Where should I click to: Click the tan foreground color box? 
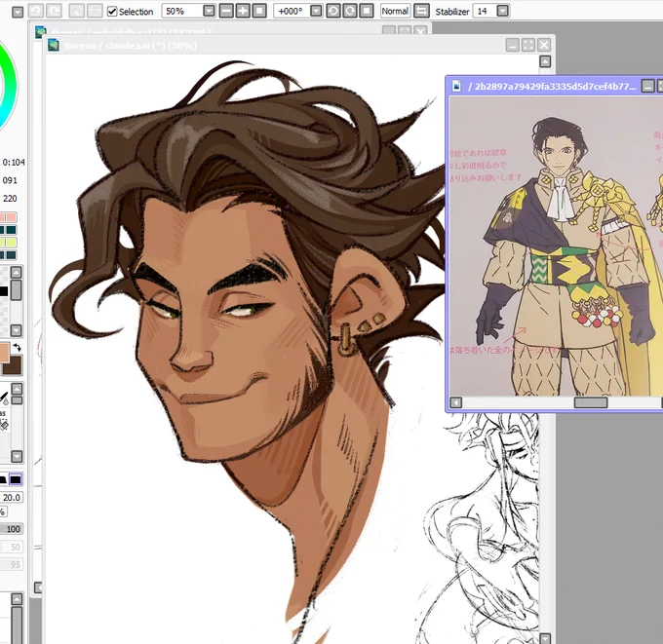pos(4,353)
